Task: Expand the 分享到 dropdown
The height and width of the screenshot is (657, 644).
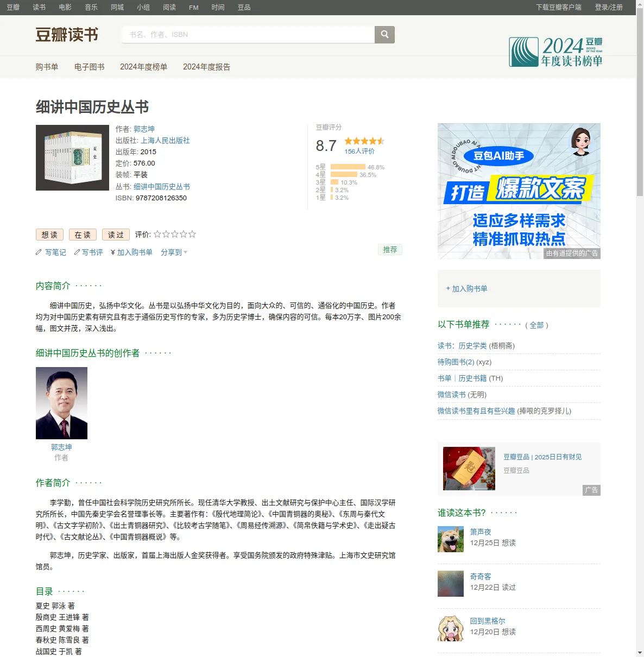Action: tap(174, 252)
